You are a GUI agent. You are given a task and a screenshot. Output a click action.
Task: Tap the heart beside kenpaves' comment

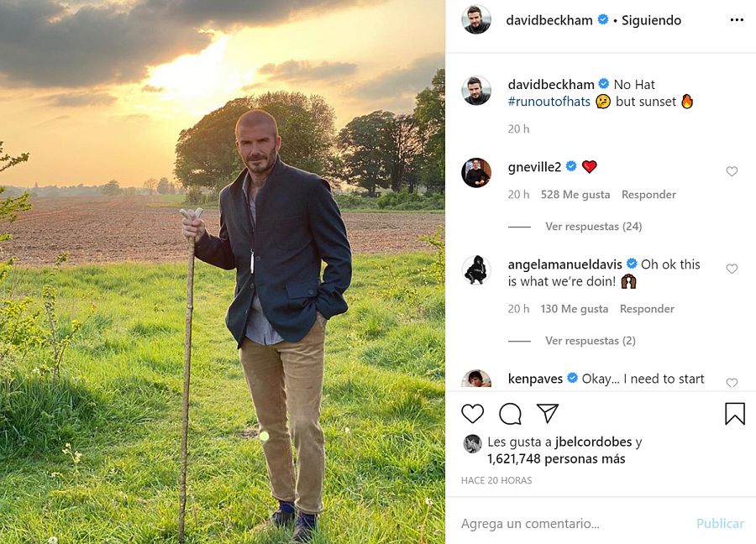coord(732,383)
